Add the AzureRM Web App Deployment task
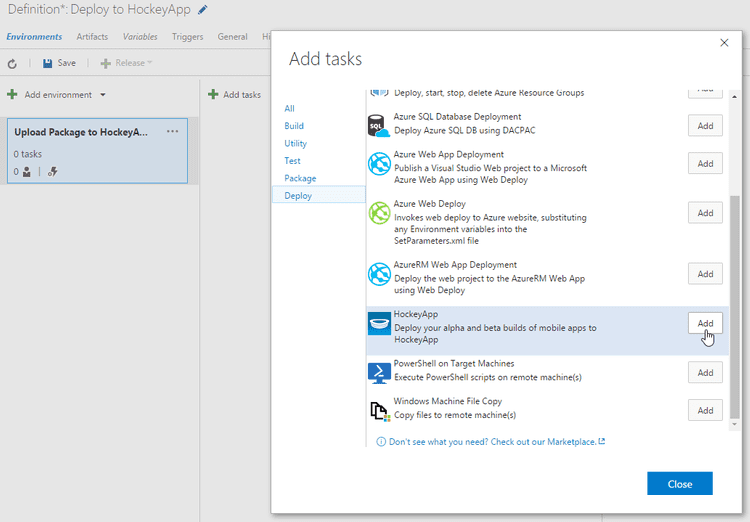 (705, 274)
